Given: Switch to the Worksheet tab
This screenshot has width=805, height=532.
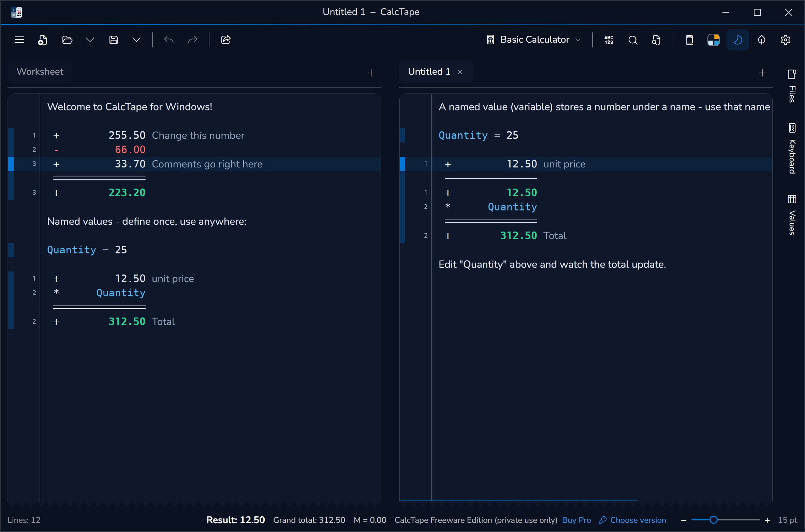Looking at the screenshot, I should click(40, 72).
